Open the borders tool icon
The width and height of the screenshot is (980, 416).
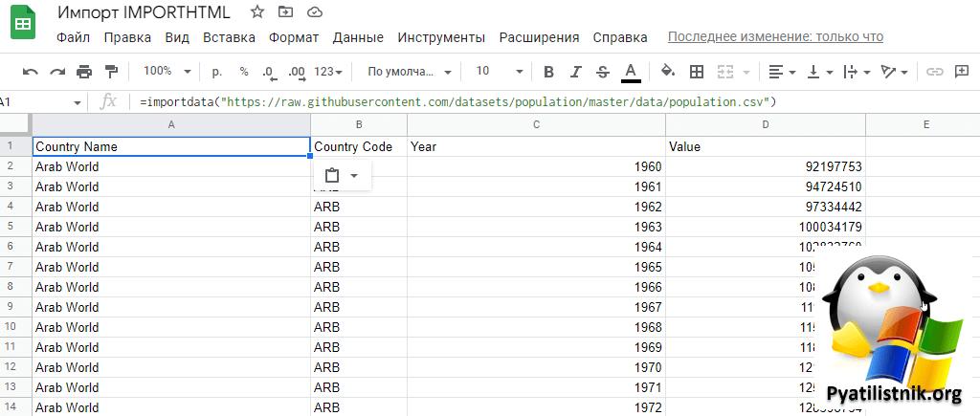click(x=697, y=72)
